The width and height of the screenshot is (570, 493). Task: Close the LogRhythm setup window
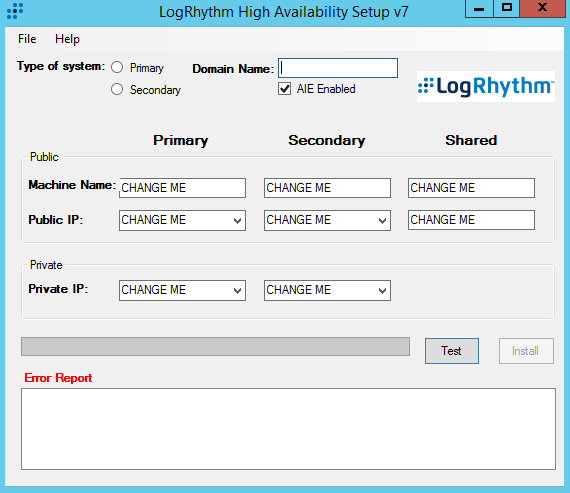pyautogui.click(x=542, y=8)
